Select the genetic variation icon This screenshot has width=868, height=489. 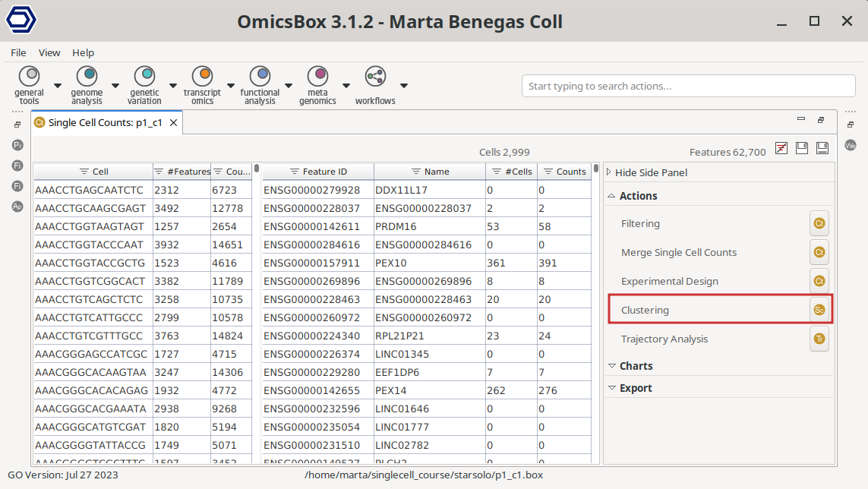(x=144, y=76)
